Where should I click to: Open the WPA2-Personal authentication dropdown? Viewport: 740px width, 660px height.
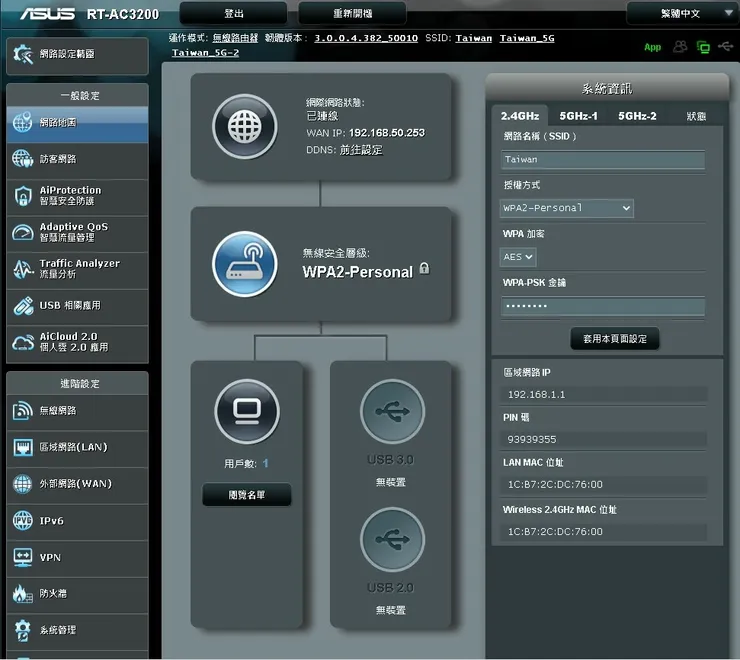[566, 208]
